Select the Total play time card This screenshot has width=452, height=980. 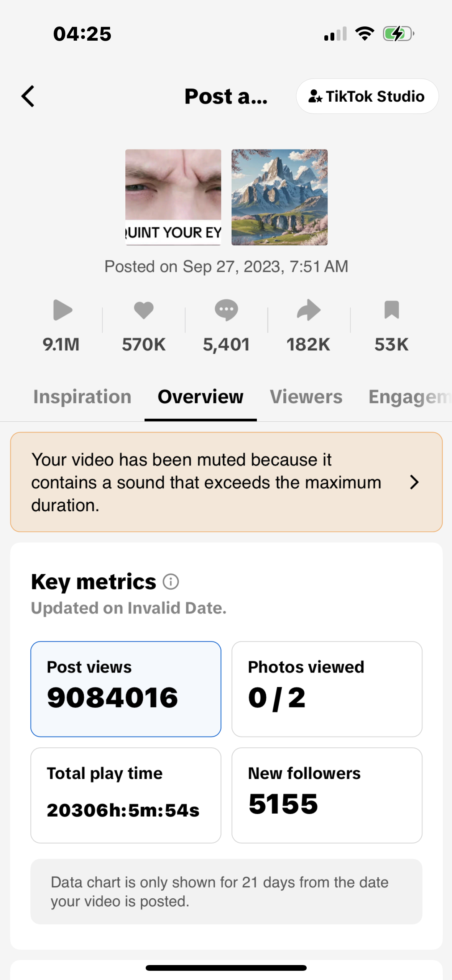(x=126, y=795)
